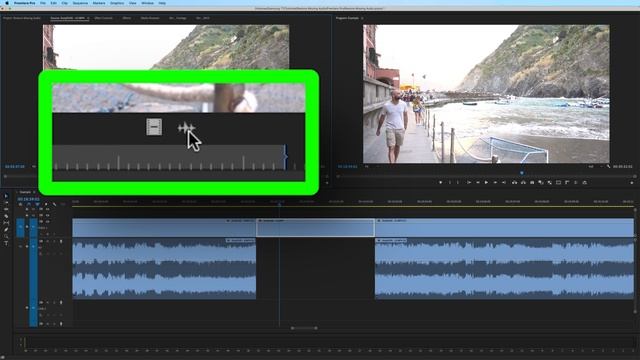
Task: Solo audio track A1
Action: coord(54,242)
